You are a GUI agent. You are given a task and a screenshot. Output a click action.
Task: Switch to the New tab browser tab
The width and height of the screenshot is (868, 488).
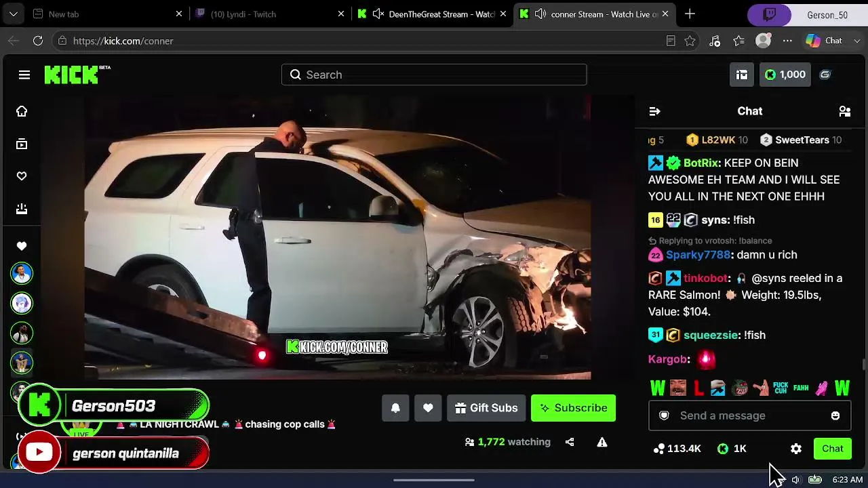[x=108, y=14]
